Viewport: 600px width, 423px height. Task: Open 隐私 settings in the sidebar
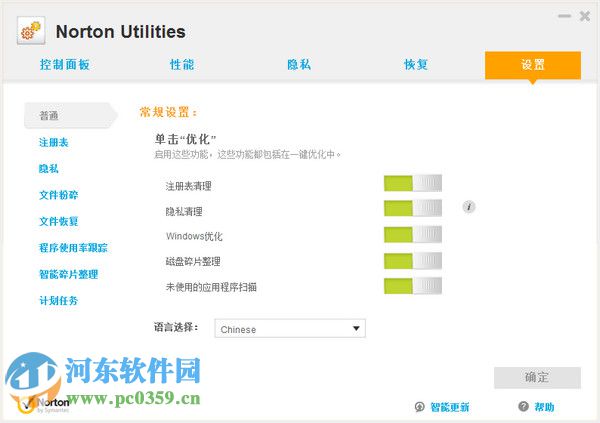pos(49,168)
